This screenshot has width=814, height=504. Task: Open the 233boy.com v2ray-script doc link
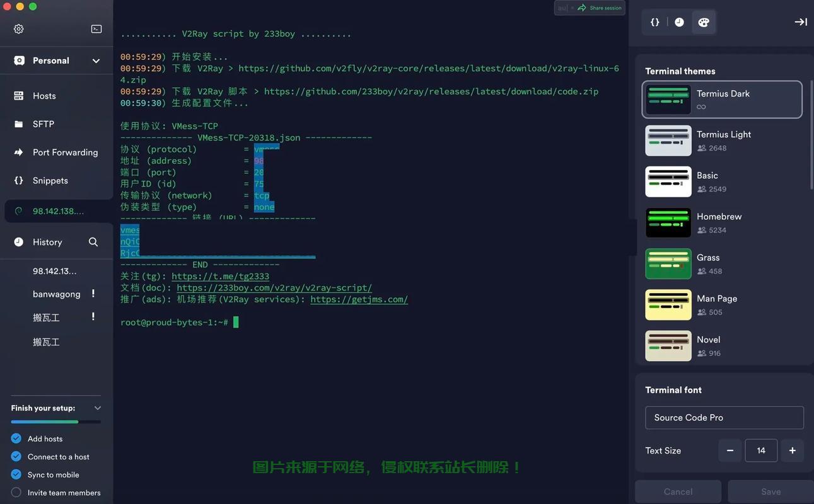click(x=274, y=288)
